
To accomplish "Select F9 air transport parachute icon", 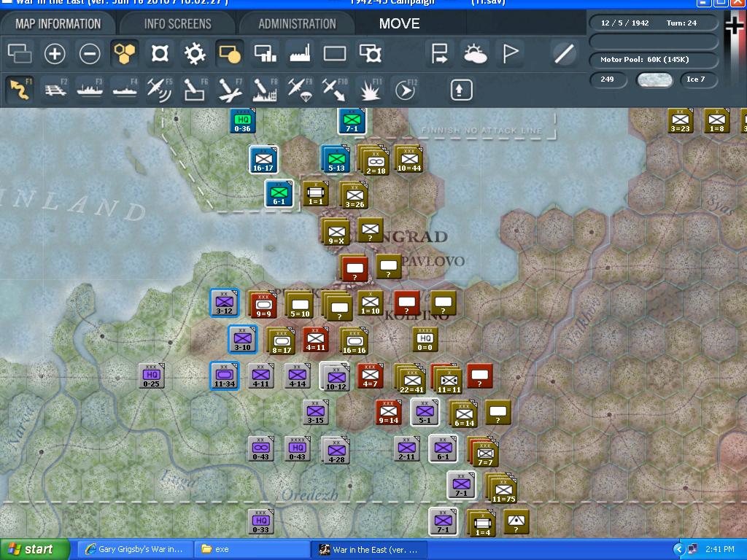I will point(300,90).
